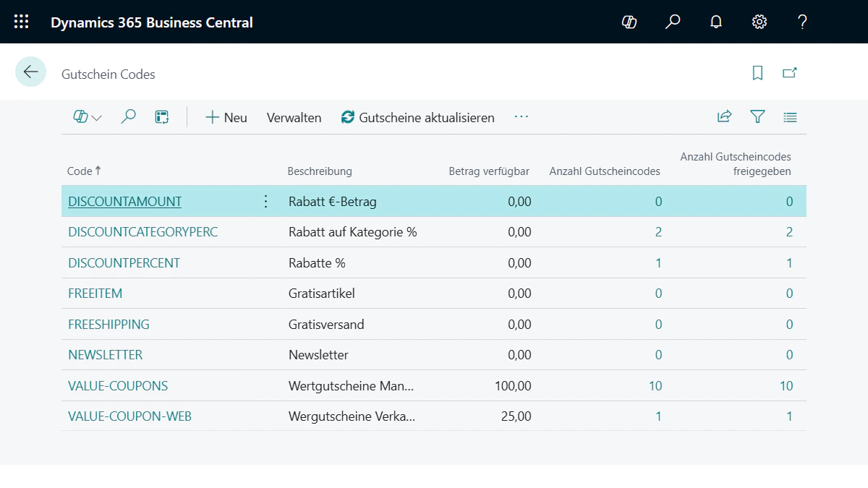868x488 pixels.
Task: Click the edit list toolbar icon
Action: pos(162,117)
